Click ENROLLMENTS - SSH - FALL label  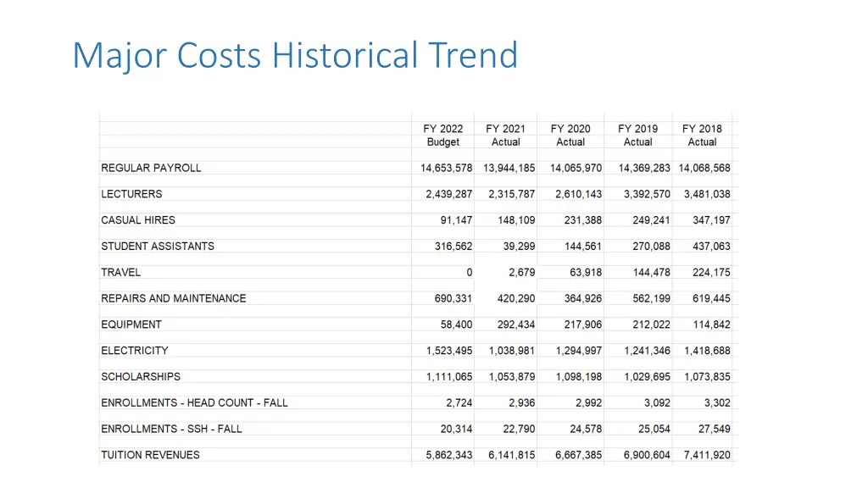click(171, 429)
